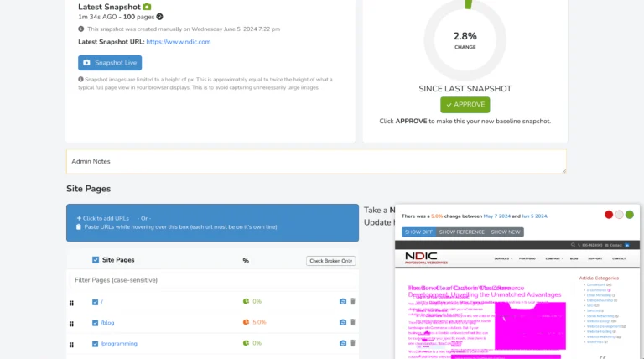
Task: Click the 0% change value for the / row
Action: coord(257,301)
